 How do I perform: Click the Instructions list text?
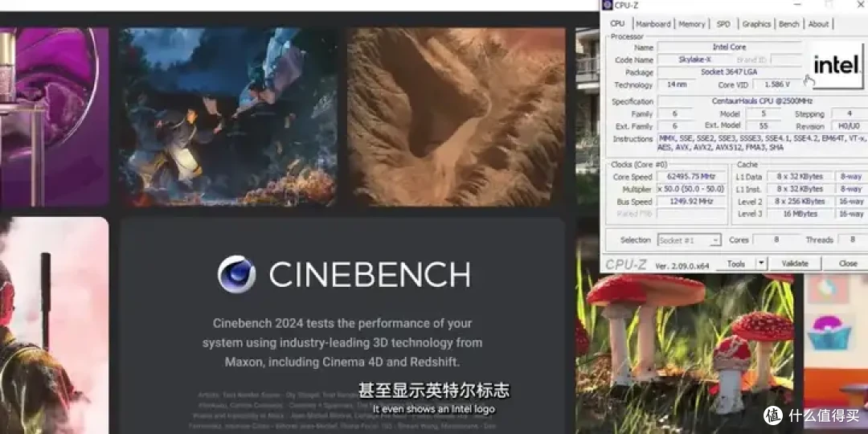[762, 143]
